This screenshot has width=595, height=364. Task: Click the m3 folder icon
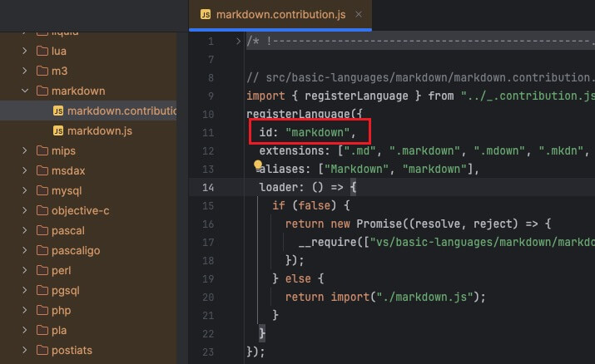coord(42,71)
